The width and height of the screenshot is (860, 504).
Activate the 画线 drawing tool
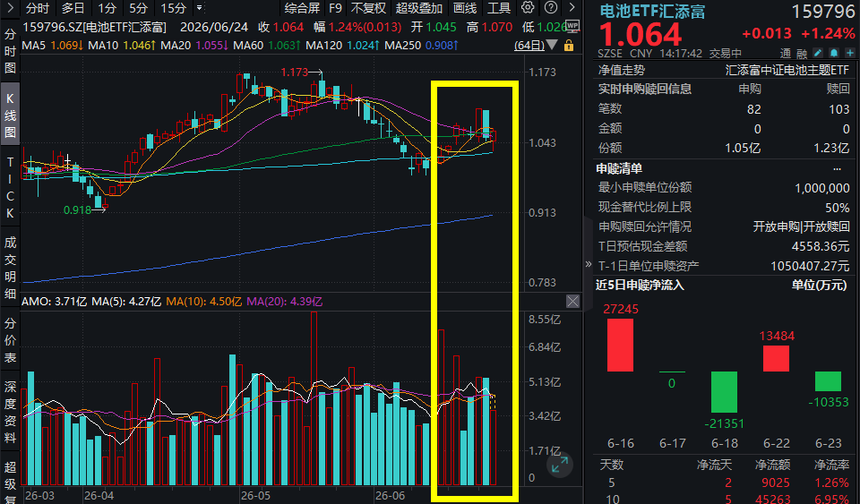465,8
